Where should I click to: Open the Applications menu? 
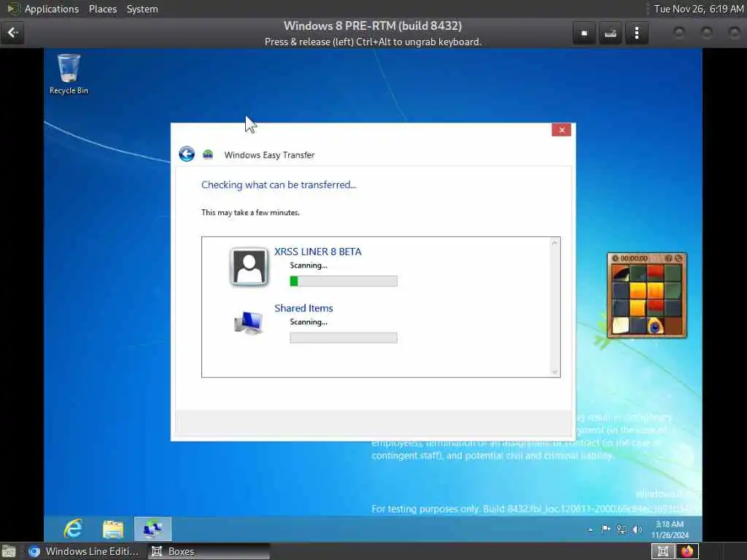point(52,9)
